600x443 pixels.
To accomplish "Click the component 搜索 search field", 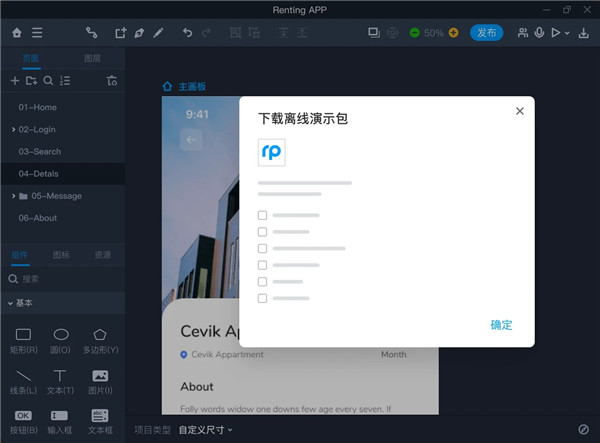I will click(x=63, y=279).
